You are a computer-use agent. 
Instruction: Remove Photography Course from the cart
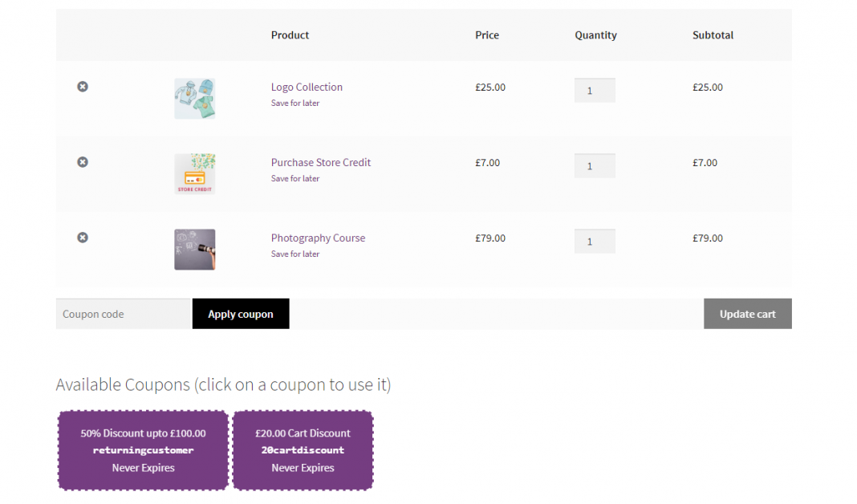tap(82, 238)
